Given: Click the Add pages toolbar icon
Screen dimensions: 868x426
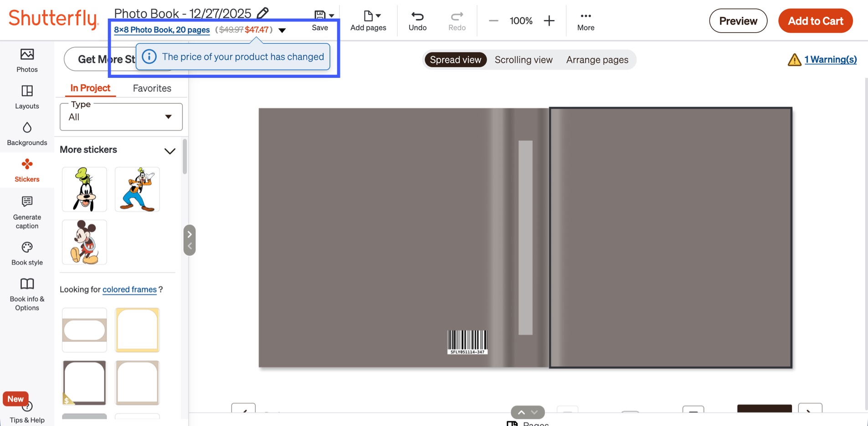Looking at the screenshot, I should (x=368, y=21).
